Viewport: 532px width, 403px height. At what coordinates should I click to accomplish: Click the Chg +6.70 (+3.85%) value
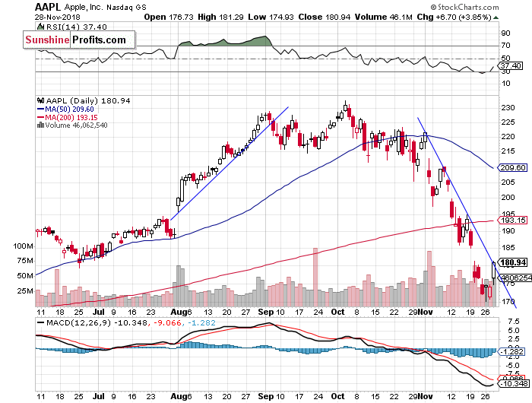[454, 17]
